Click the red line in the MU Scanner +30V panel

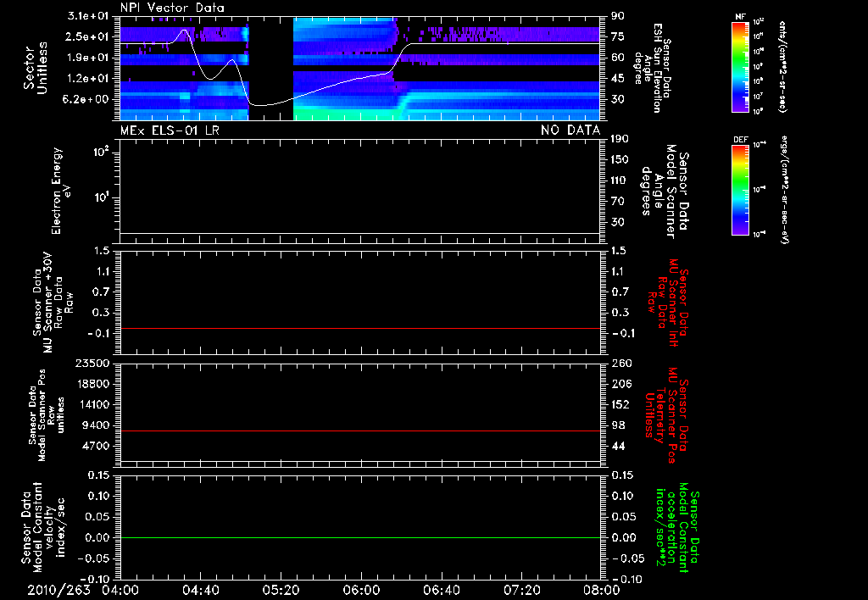tap(359, 328)
